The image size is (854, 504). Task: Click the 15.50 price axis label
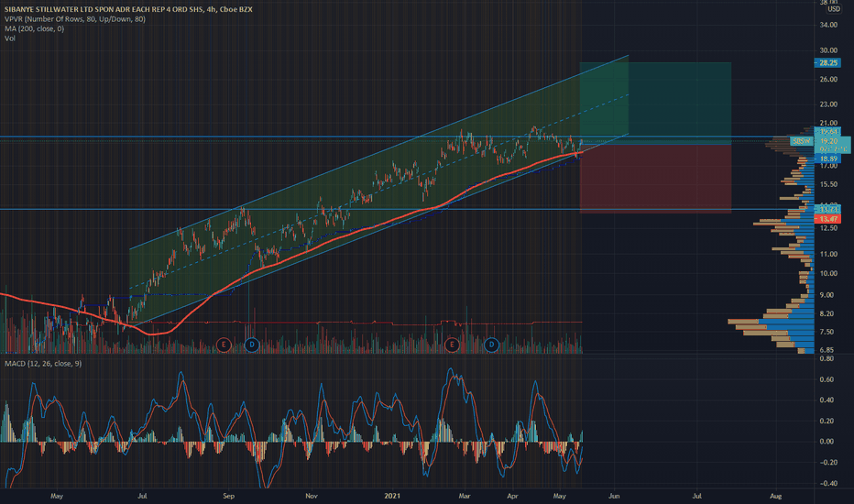[828, 184]
